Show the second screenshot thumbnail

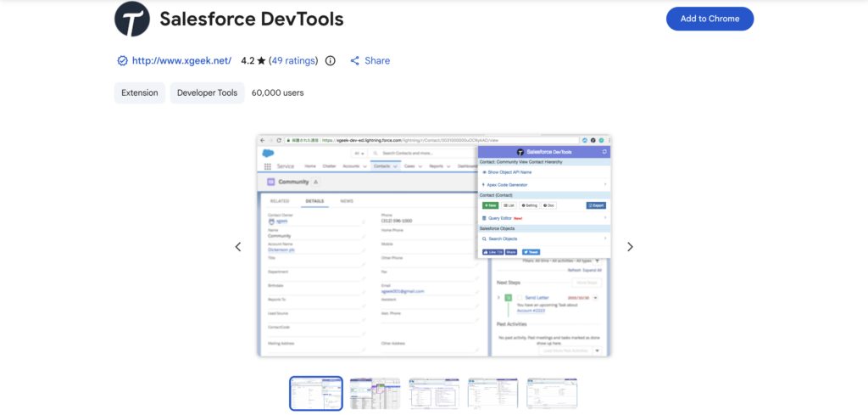375,394
